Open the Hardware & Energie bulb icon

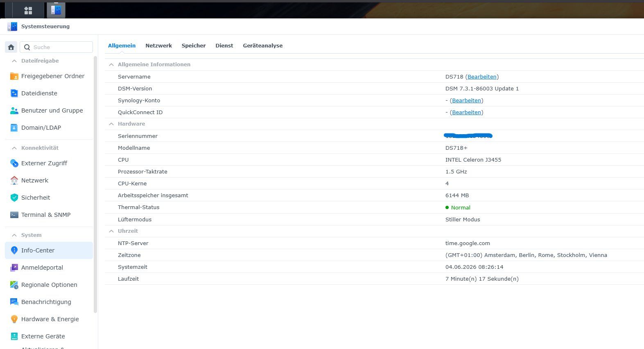(14, 319)
